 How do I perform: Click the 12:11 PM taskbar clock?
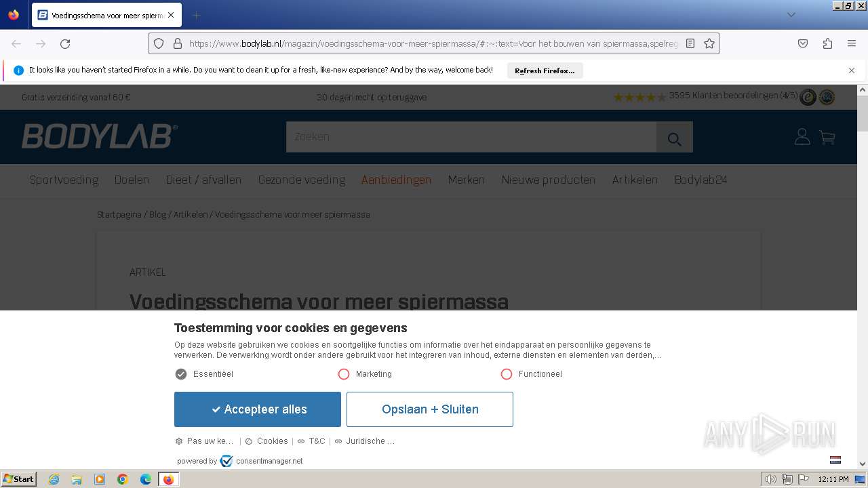click(833, 479)
